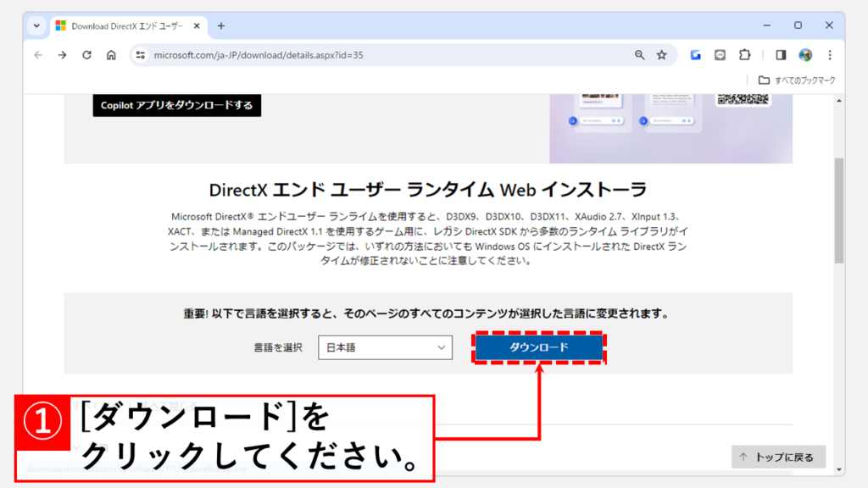Viewport: 868px width, 488px height.
Task: Click the browser back arrow
Action: 38,55
